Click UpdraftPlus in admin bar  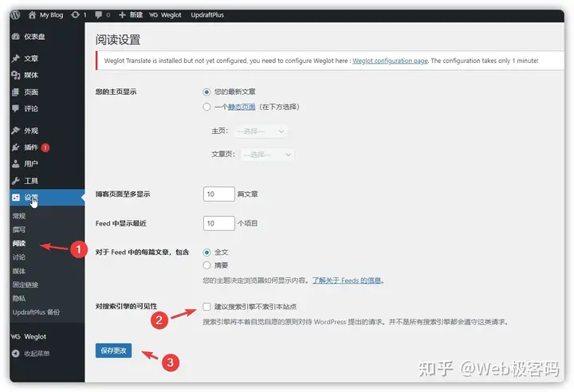(207, 15)
